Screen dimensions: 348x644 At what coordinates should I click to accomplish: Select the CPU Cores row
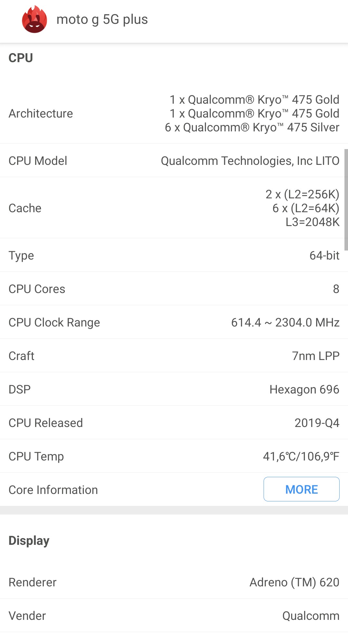[174, 289]
